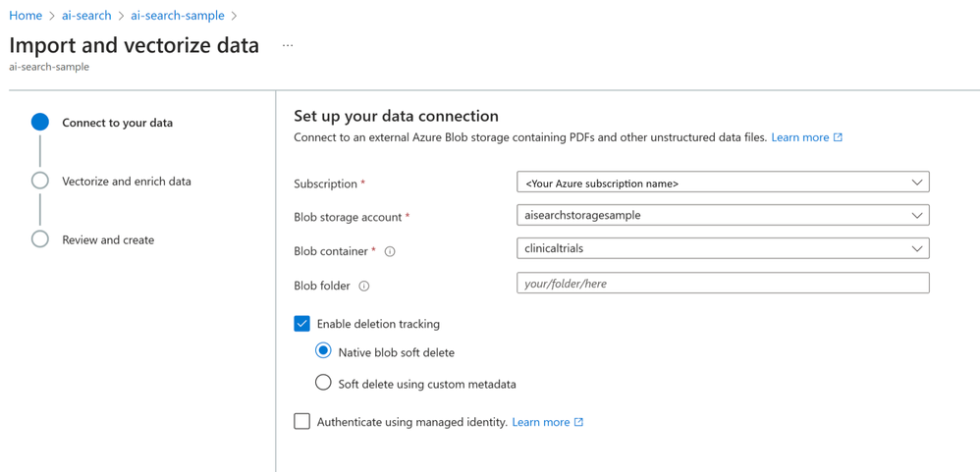Open the ellipsis more options menu
The width and height of the screenshot is (980, 472).
coord(288,45)
